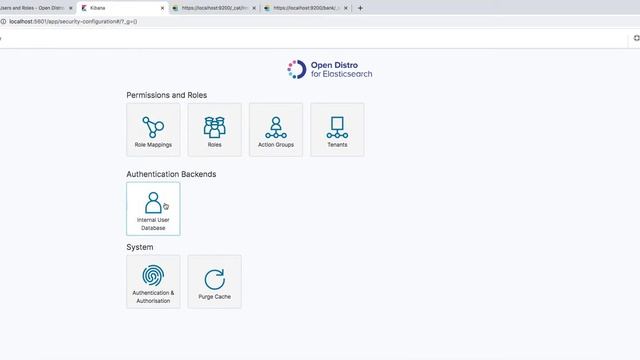
Task: Close the Users and Roles tab
Action: tap(71, 8)
